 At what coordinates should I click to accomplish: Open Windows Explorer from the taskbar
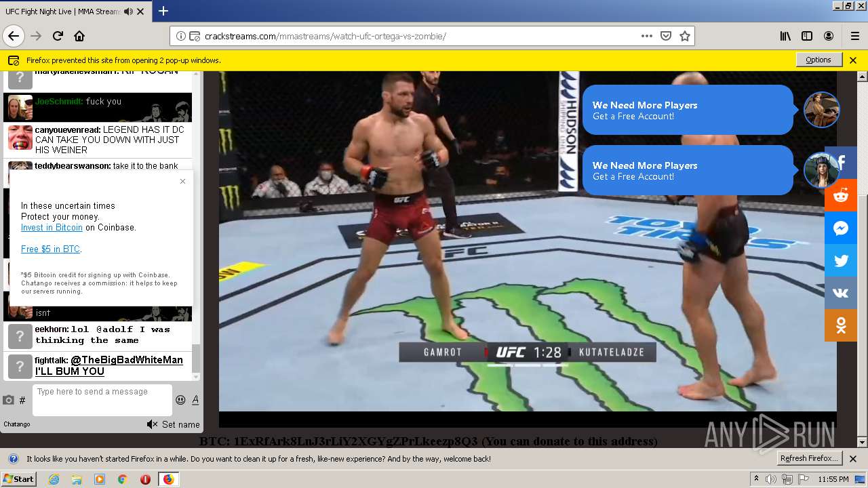(x=77, y=479)
